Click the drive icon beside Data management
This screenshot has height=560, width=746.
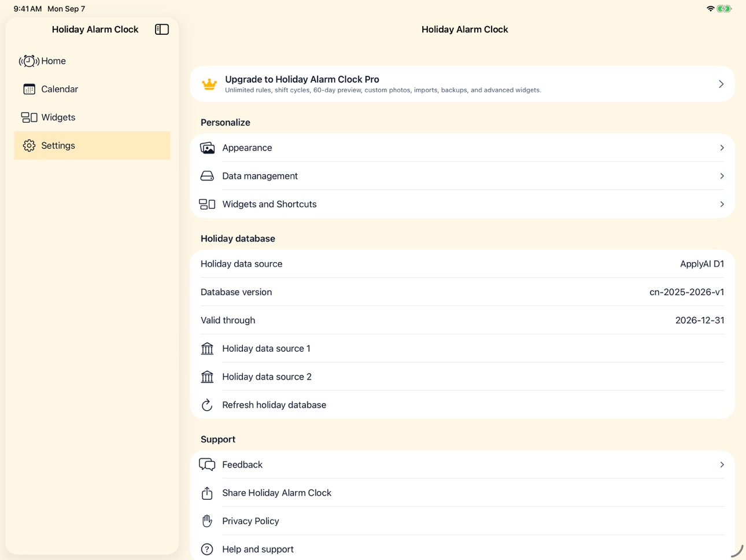click(207, 176)
